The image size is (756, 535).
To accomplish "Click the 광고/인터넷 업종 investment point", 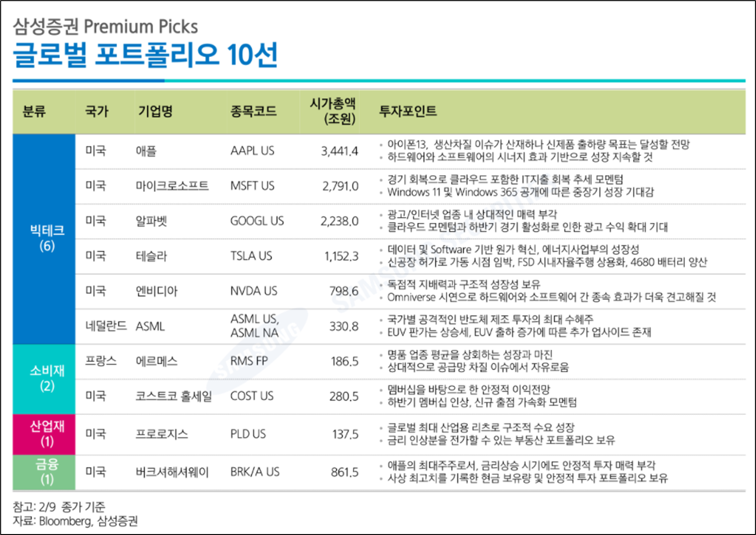I will (x=472, y=215).
